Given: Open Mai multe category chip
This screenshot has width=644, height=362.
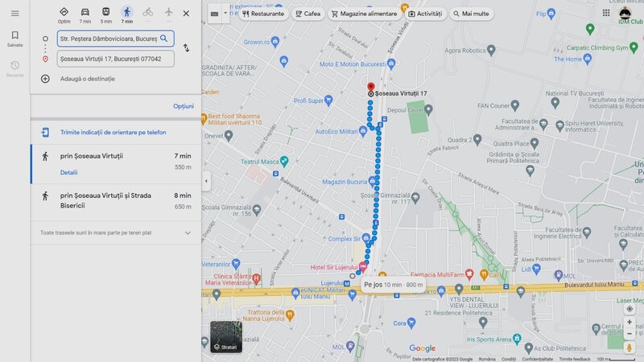Looking at the screenshot, I should click(471, 14).
